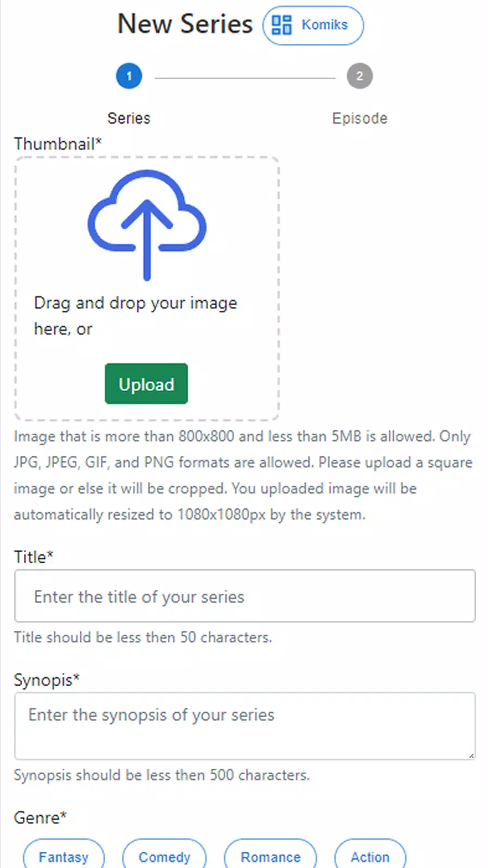The width and height of the screenshot is (488, 868).
Task: Focus the series Title input field
Action: pos(245,596)
